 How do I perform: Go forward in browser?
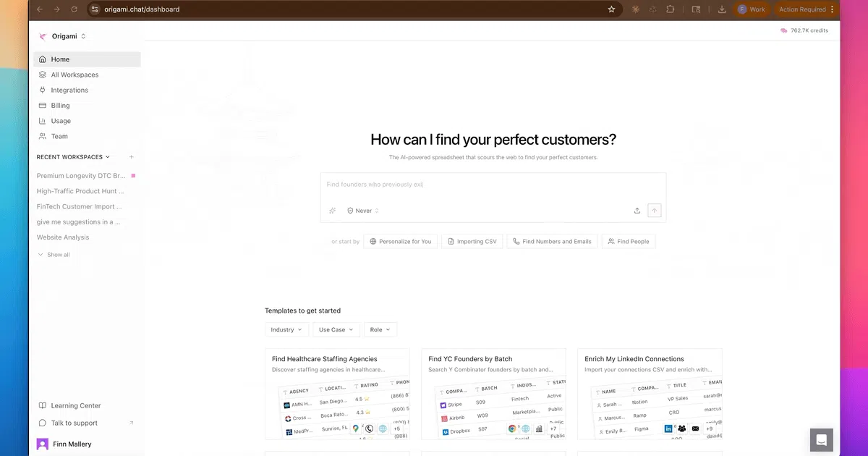[56, 9]
